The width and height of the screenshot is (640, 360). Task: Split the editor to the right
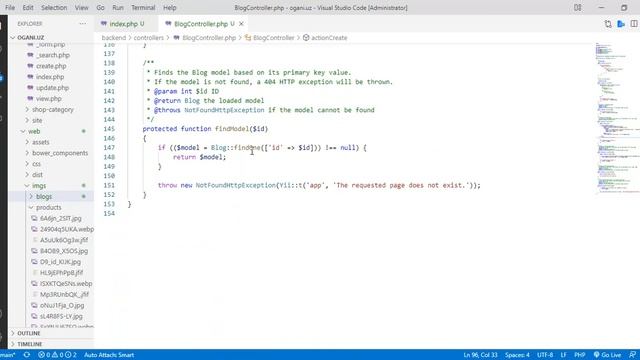[633, 24]
